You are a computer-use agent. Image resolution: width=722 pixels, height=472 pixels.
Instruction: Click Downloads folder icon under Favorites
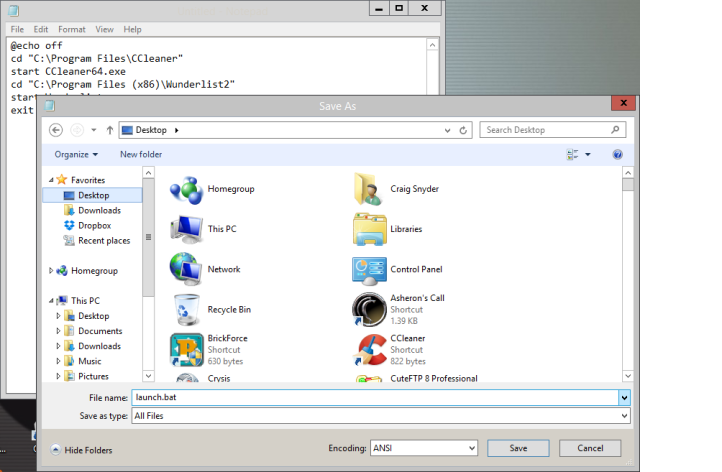click(x=69, y=210)
